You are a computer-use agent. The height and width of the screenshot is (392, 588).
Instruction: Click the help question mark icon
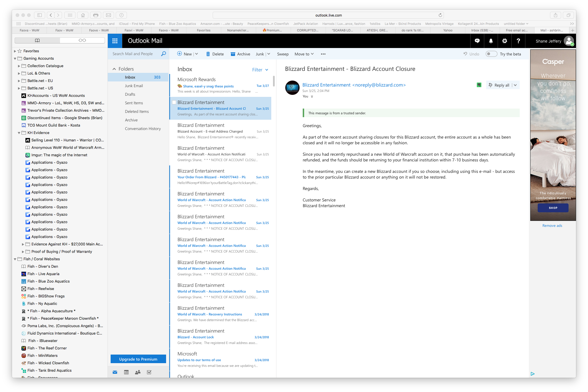518,41
